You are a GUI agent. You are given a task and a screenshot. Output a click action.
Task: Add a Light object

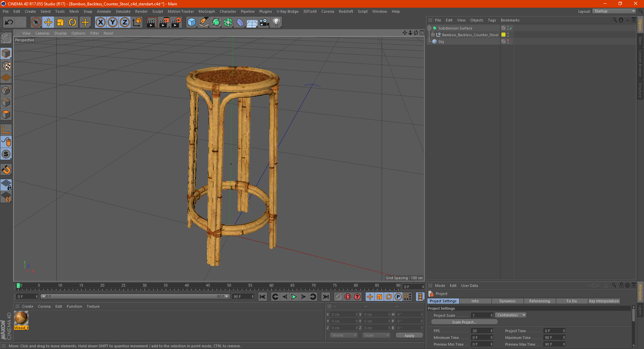(x=276, y=22)
